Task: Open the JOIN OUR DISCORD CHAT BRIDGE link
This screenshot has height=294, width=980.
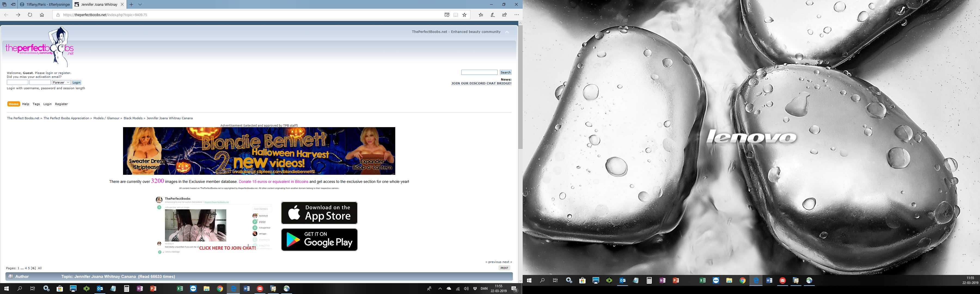Action: click(x=481, y=83)
